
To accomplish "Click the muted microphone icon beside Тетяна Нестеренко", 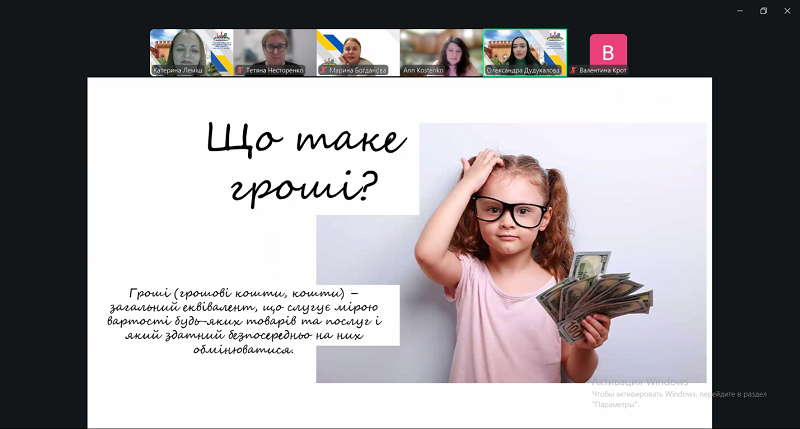I will [239, 71].
